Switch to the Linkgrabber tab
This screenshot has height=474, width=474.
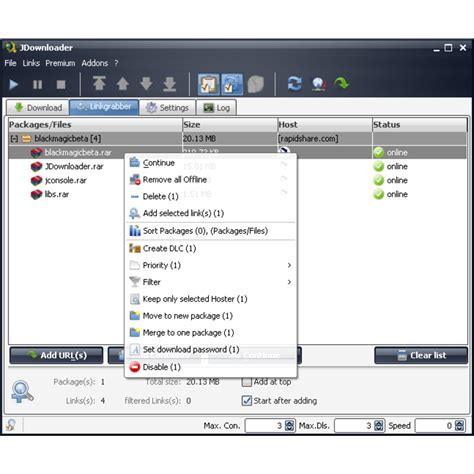(104, 107)
